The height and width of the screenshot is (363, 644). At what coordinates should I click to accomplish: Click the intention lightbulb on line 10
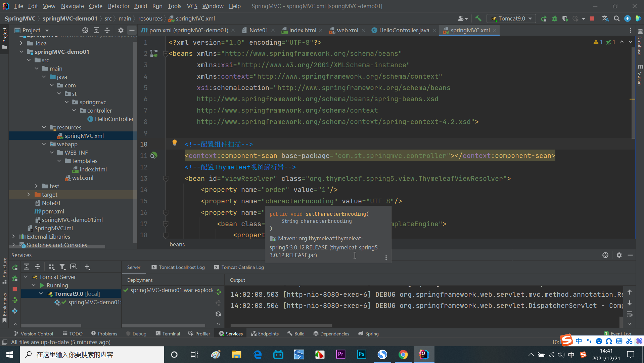pos(174,143)
